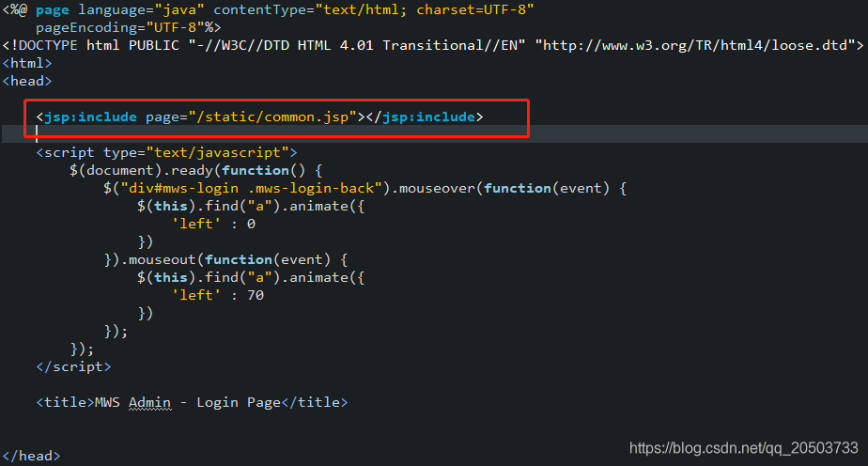Click the opening jsp:include tag name

pos(90,116)
